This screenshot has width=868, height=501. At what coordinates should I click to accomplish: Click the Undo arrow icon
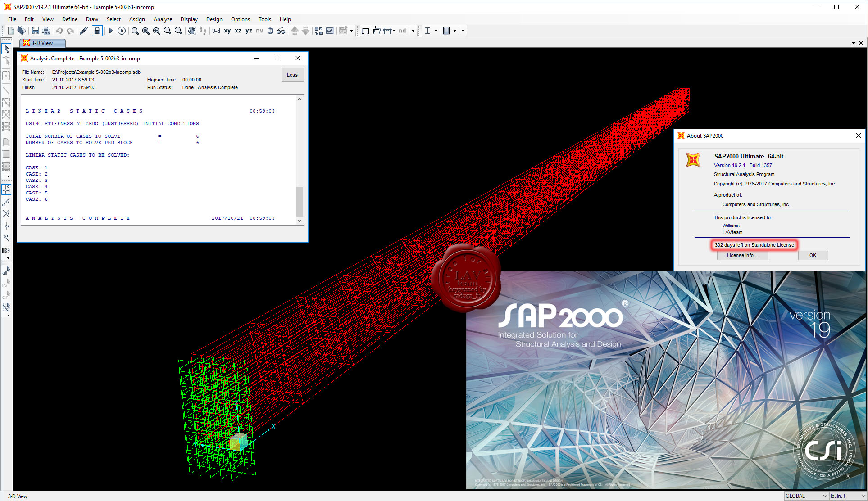(x=59, y=31)
